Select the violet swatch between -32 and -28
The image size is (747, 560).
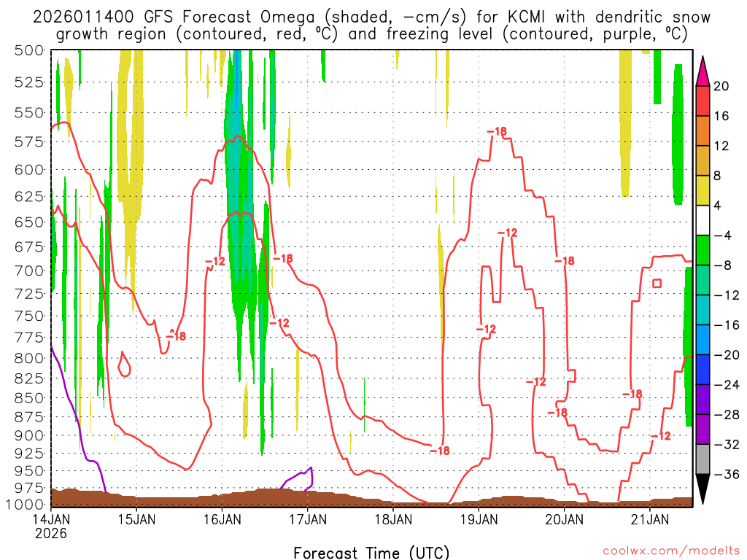(703, 429)
